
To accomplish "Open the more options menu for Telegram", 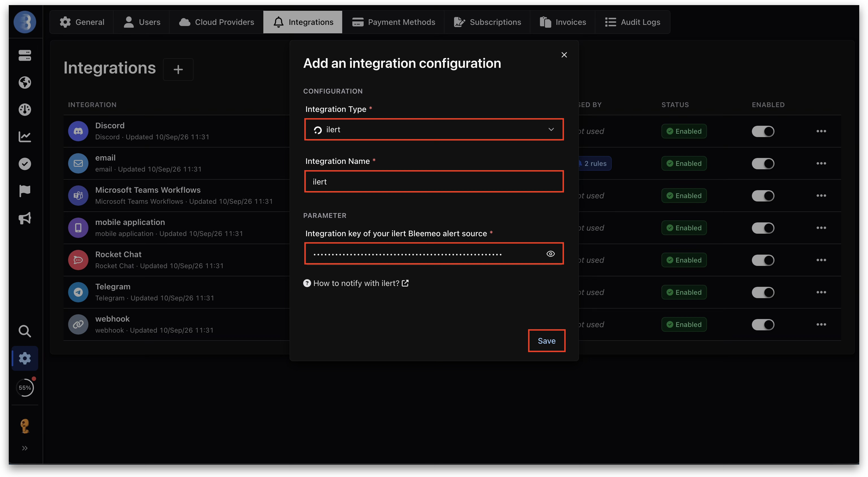I will (x=821, y=292).
